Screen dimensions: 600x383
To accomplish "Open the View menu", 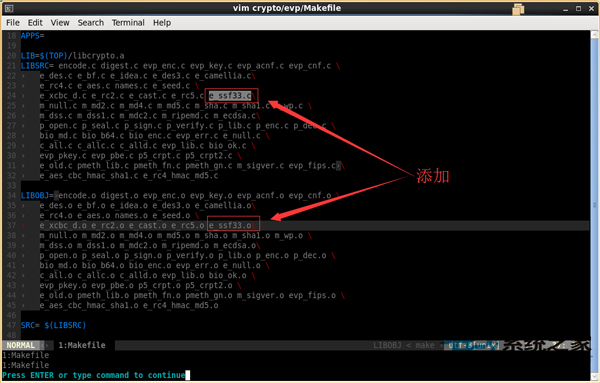I will pyautogui.click(x=60, y=23).
